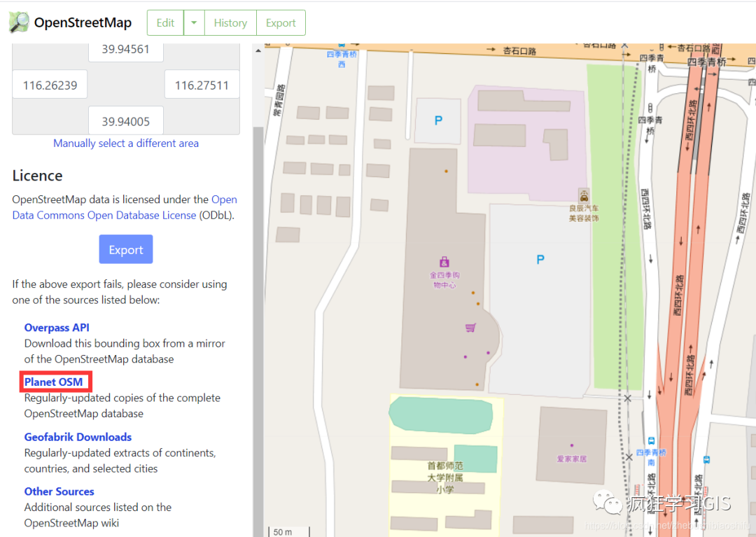Click the sidebar vertical scrollbar
756x537 pixels.
pyautogui.click(x=258, y=328)
